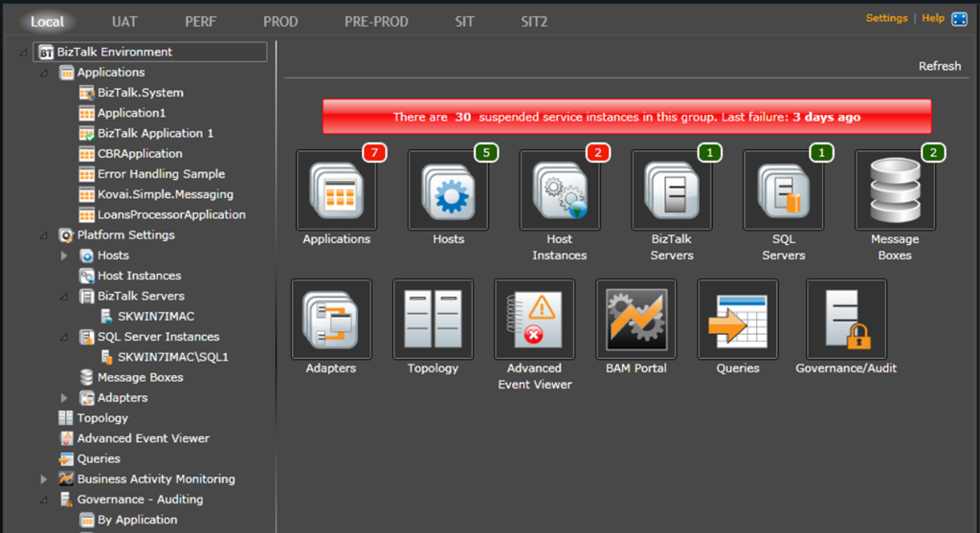Viewport: 980px width, 533px height.
Task: Click the BizTalk Environment root node icon
Action: tap(46, 53)
